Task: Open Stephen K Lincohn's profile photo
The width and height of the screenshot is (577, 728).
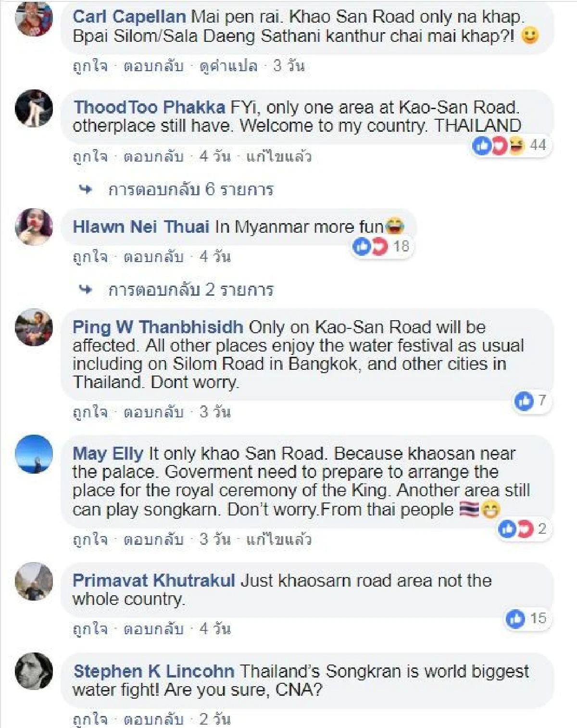Action: 34,671
